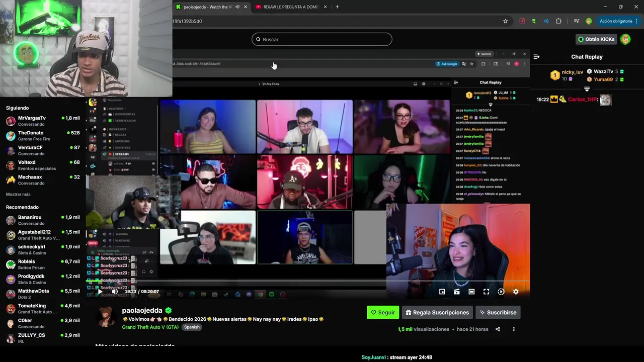Open VenturaCF channel in sidebar

(x=43, y=150)
